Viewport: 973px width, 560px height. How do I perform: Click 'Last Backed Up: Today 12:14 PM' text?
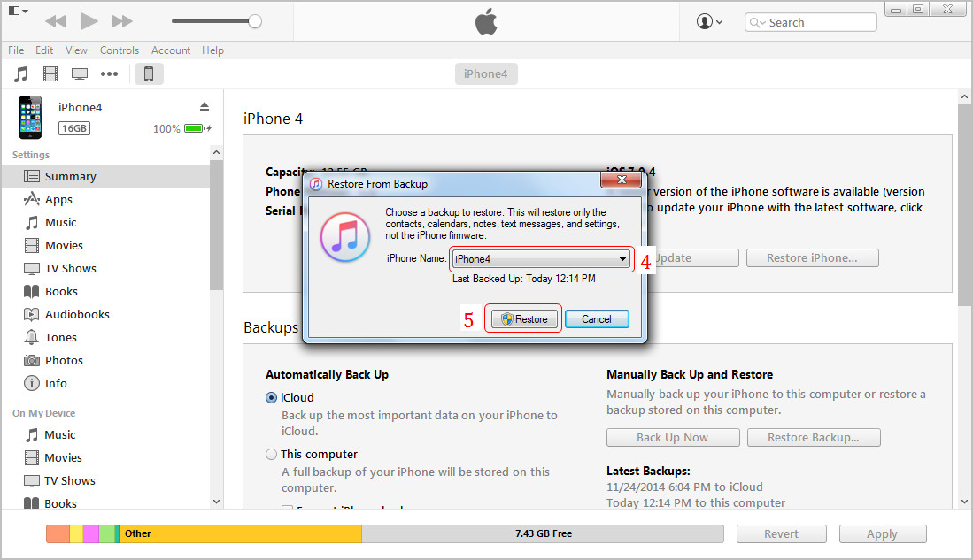524,279
